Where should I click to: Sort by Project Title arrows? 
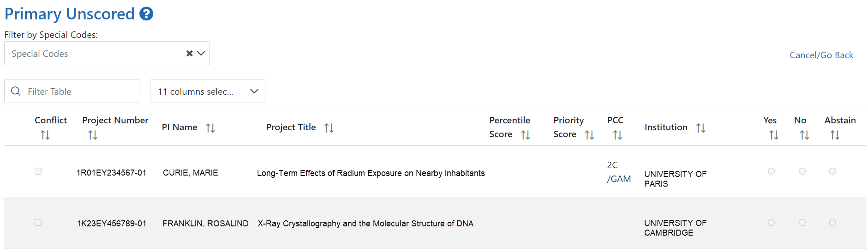click(x=329, y=128)
